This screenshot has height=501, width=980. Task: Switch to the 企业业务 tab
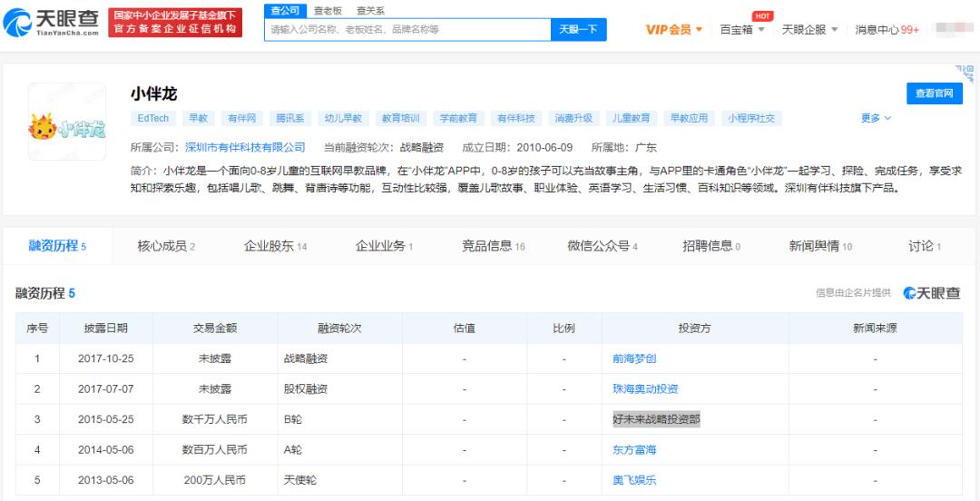384,247
